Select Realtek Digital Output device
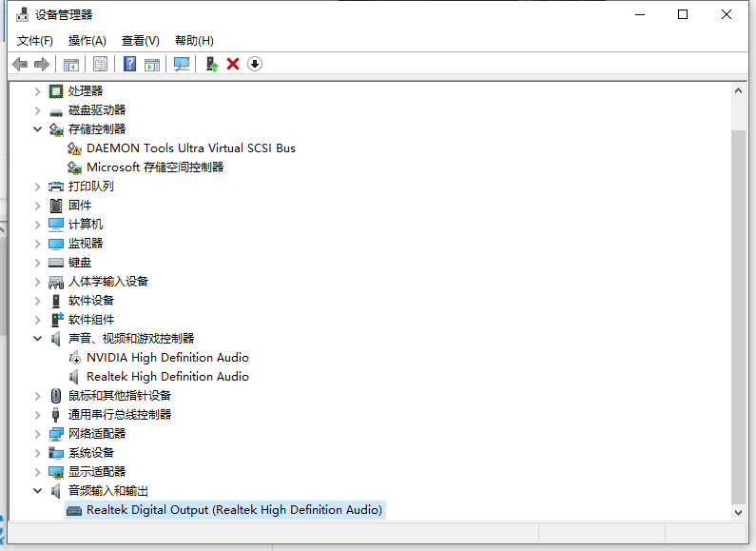Screen dimensions: 756x551 234,510
